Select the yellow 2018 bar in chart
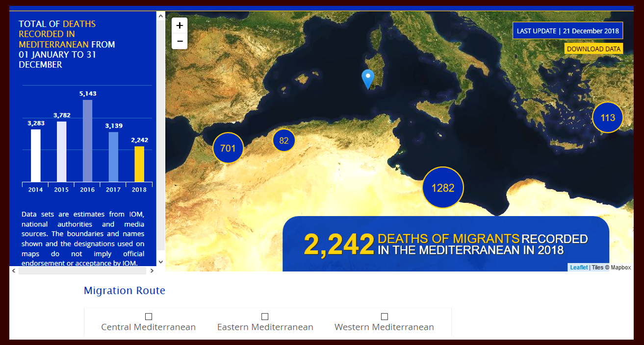 click(139, 164)
